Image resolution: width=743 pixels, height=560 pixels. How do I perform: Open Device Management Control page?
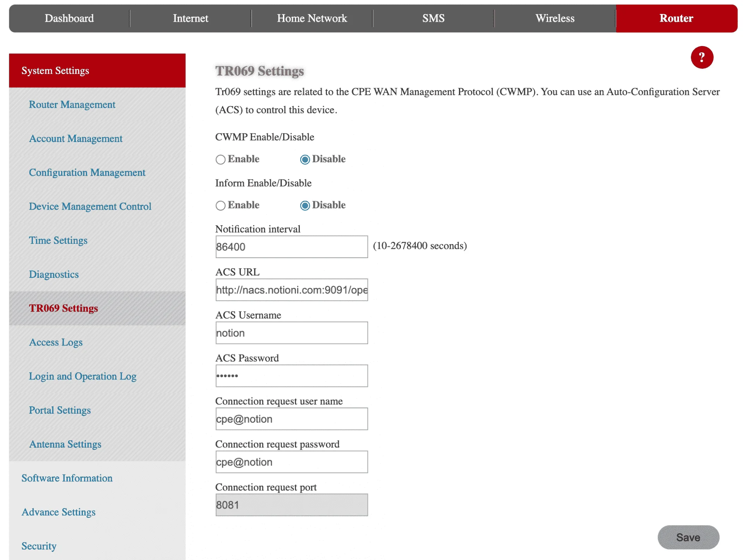97,206
